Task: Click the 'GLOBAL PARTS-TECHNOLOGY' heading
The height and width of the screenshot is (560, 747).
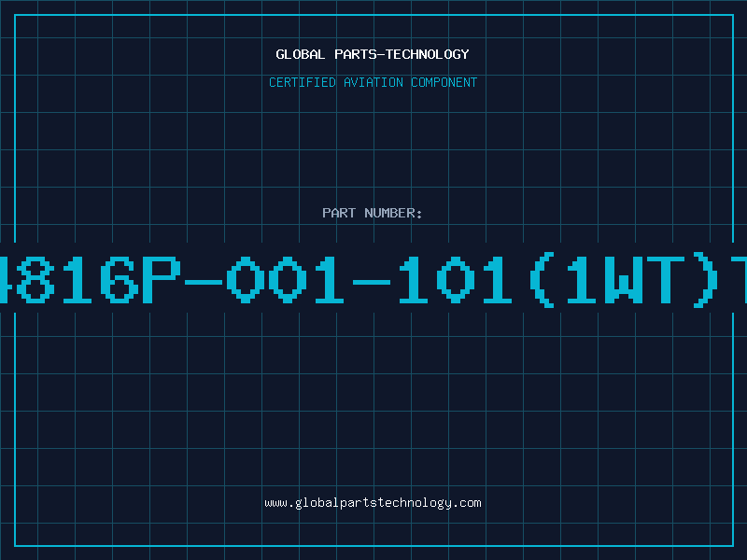Action: (373, 54)
